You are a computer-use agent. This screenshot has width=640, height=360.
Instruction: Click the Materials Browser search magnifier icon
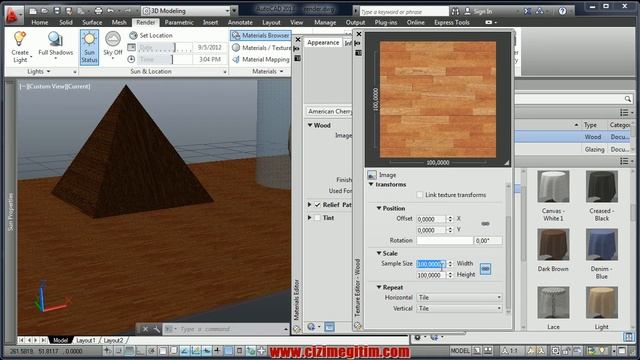(627, 99)
